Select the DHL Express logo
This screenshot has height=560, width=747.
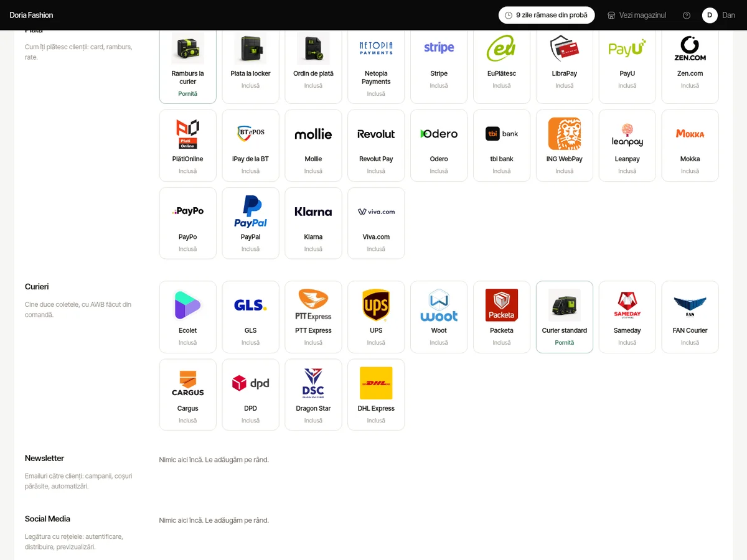[x=376, y=383]
